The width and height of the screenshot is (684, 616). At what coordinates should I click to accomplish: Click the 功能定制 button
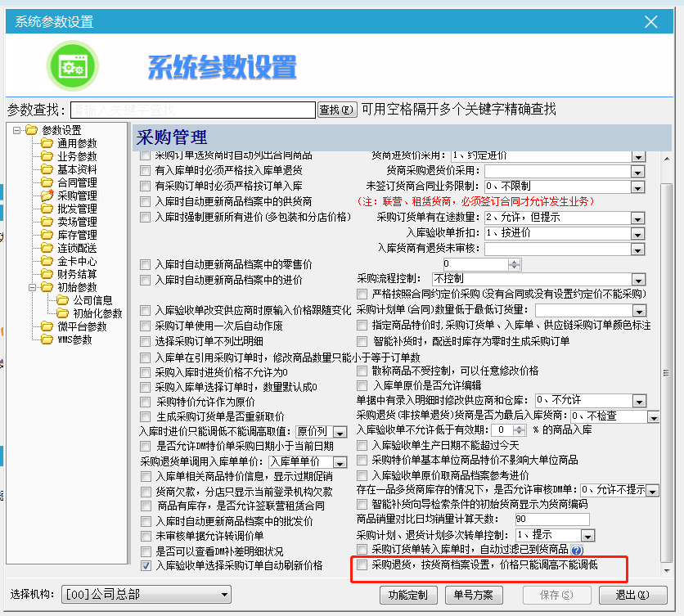click(408, 594)
